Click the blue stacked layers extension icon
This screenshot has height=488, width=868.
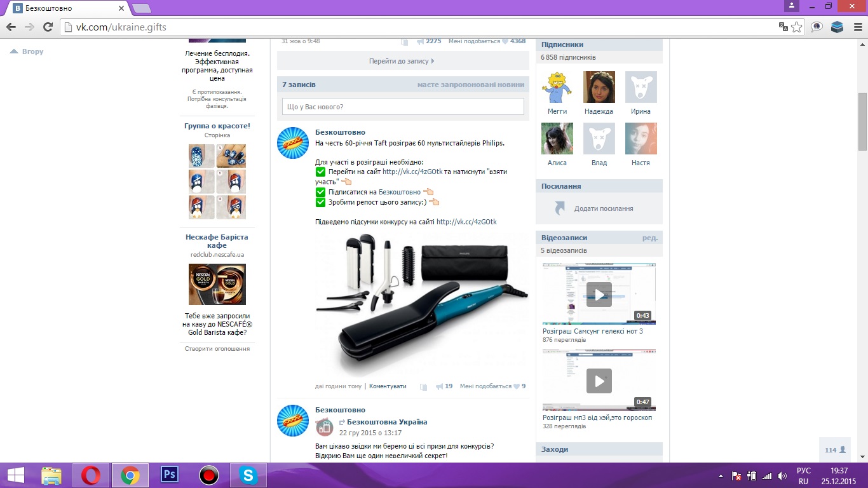pyautogui.click(x=837, y=27)
